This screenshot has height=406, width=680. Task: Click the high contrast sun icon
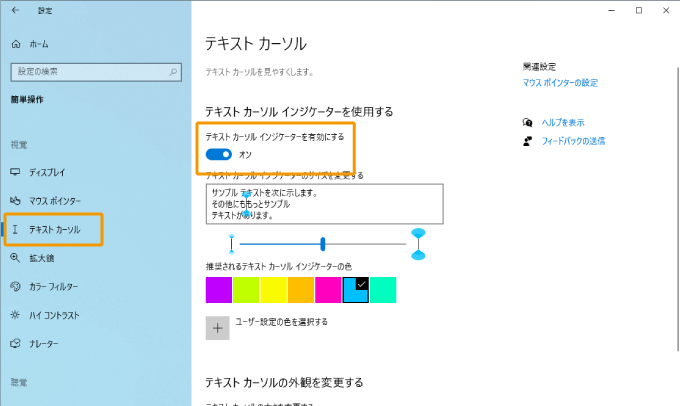coord(15,315)
